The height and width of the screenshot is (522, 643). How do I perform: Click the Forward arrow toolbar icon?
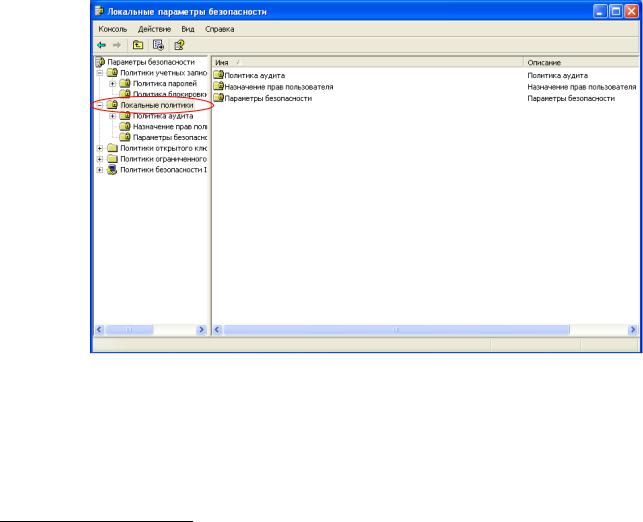(x=117, y=45)
